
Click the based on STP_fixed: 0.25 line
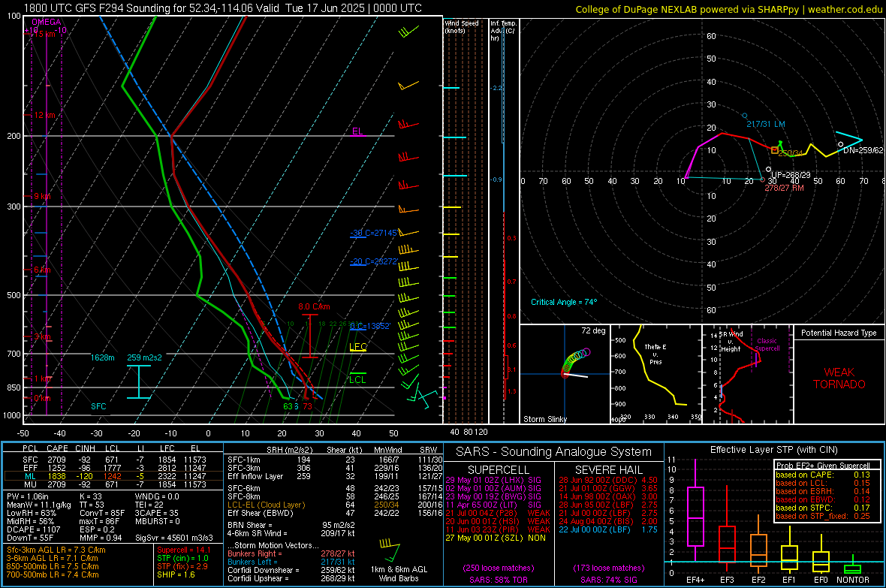[823, 516]
